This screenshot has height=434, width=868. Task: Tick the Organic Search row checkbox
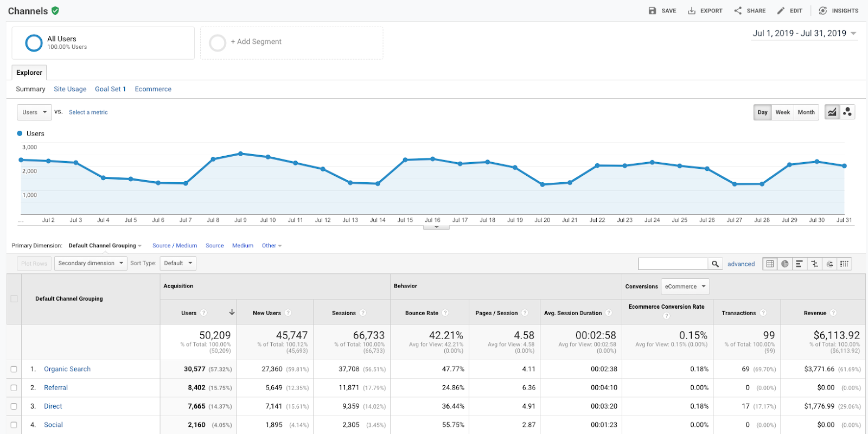click(x=14, y=369)
